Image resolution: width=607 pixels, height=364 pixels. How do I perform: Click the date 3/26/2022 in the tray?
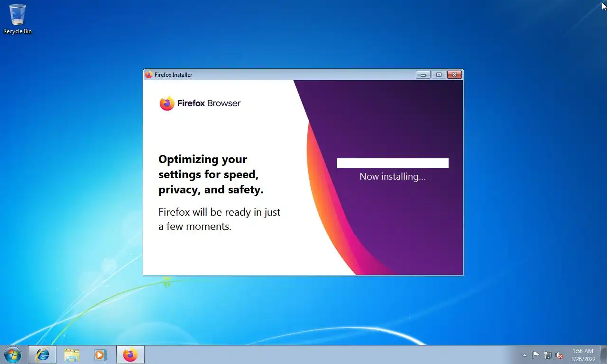(583, 359)
